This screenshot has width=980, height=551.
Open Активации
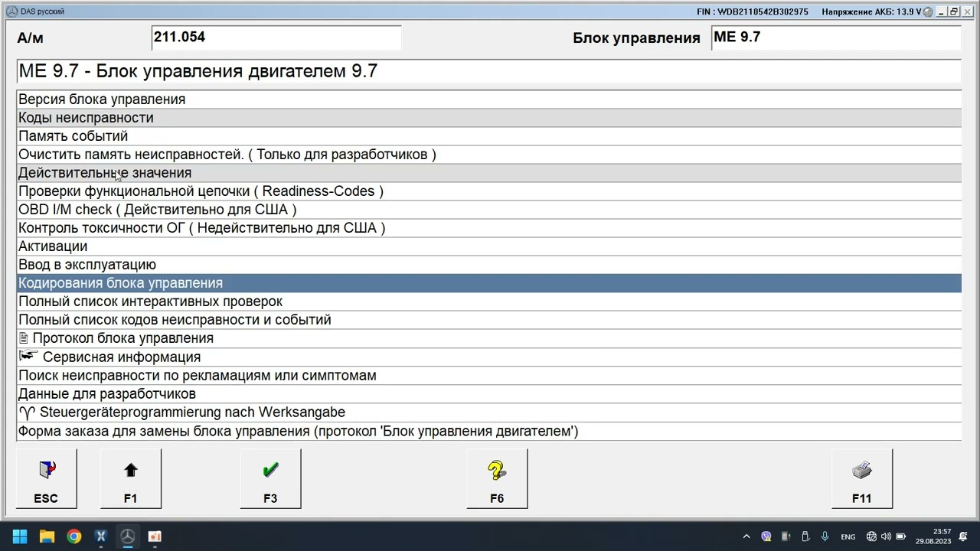coord(489,246)
